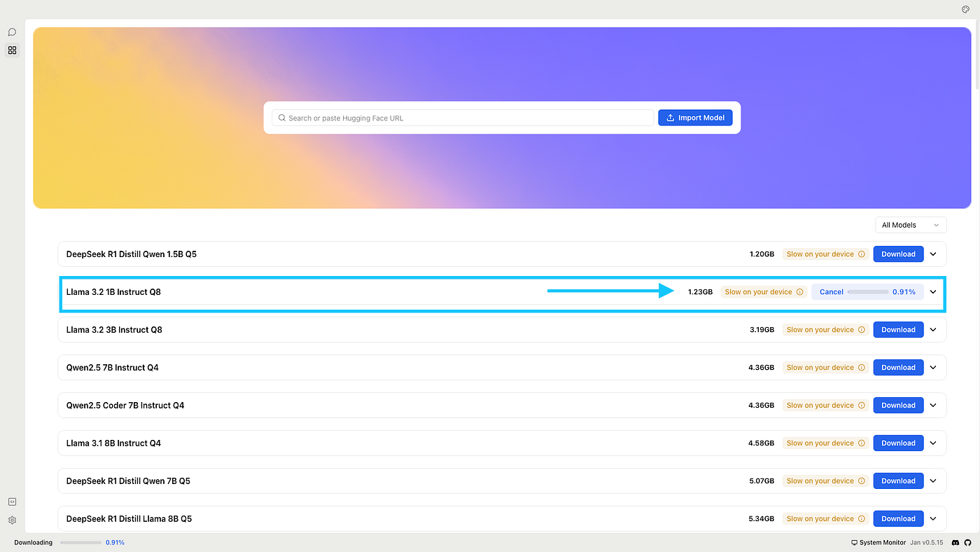Open the Discord icon in the status bar
980x552 pixels.
click(x=955, y=543)
